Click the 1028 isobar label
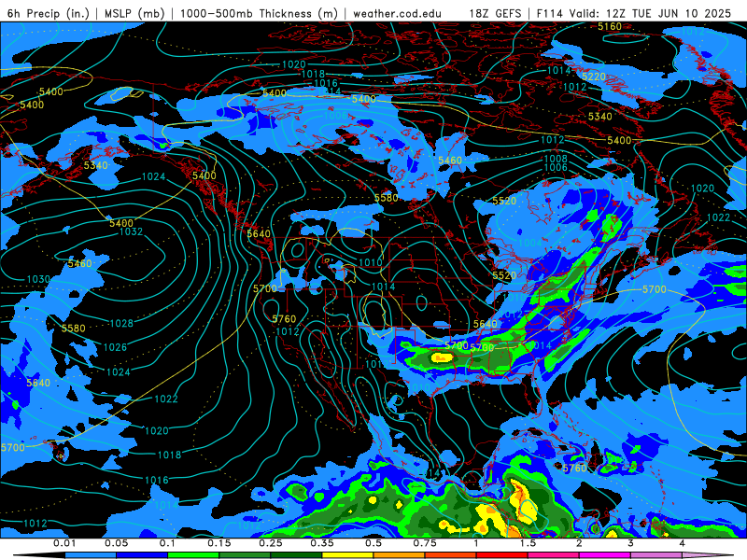 [121, 323]
